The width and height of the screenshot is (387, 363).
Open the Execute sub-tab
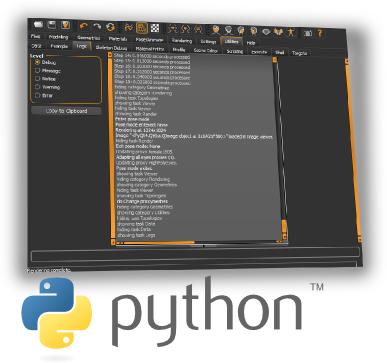[259, 52]
